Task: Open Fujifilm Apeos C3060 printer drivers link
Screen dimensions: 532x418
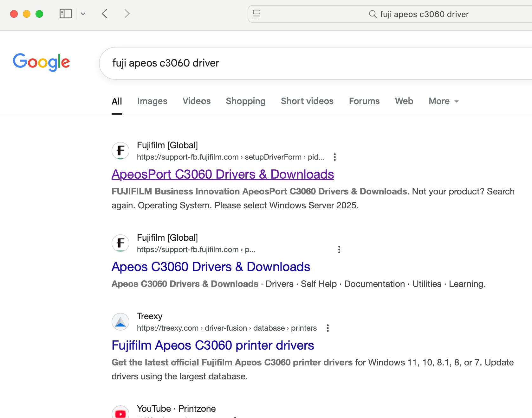Action: point(213,345)
